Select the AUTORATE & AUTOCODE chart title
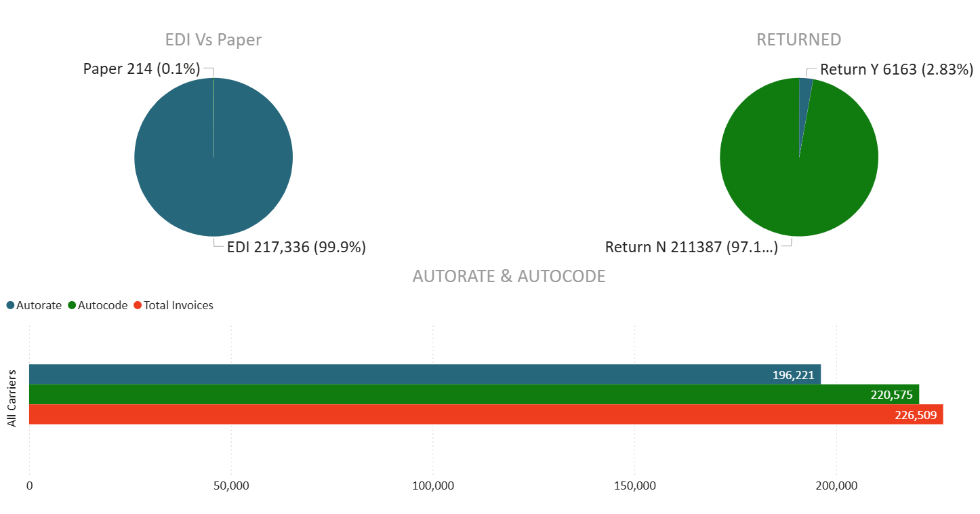980x514 pixels. coord(508,277)
